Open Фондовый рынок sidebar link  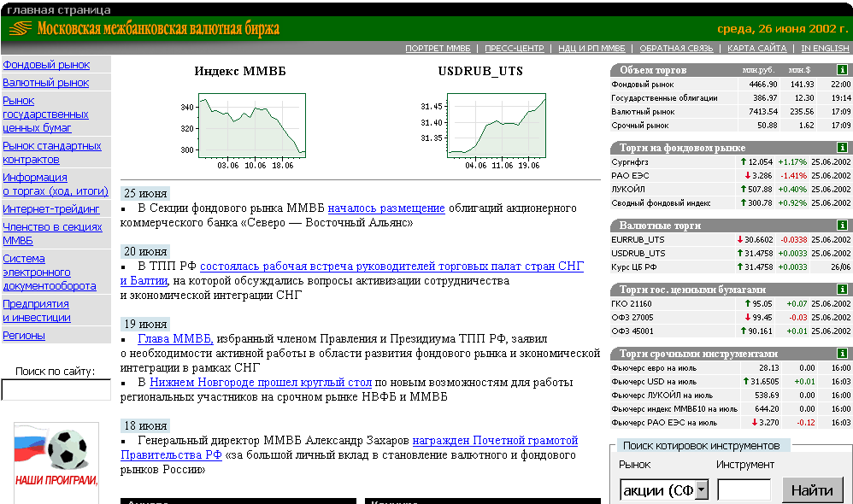coord(46,65)
